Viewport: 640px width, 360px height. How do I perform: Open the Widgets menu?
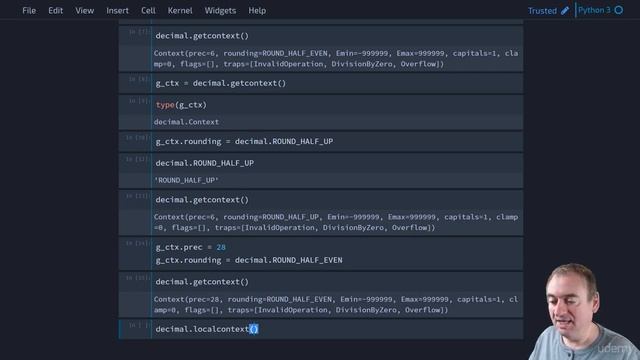[220, 11]
